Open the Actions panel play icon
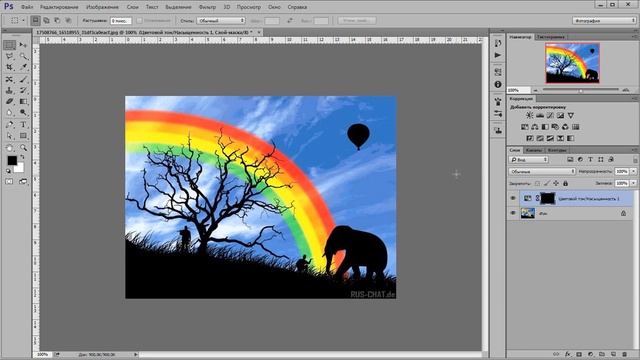Image resolution: width=640 pixels, height=360 pixels. click(x=498, y=55)
